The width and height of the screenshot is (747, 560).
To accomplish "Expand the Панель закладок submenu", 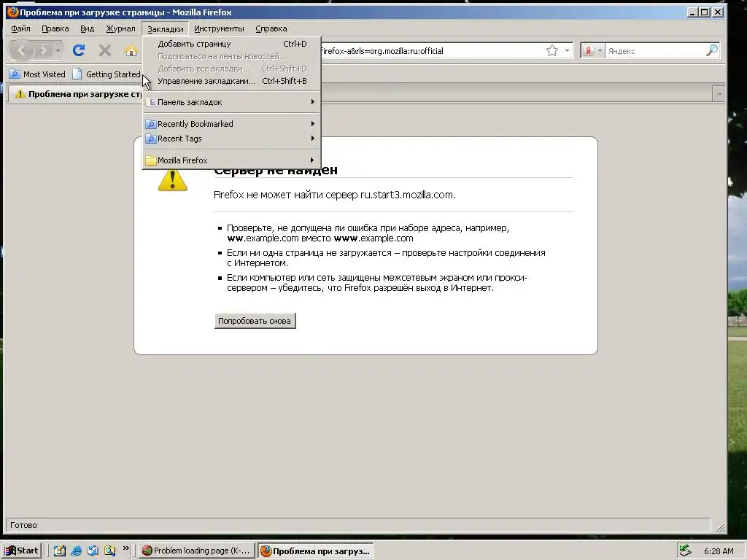I will tap(231, 102).
